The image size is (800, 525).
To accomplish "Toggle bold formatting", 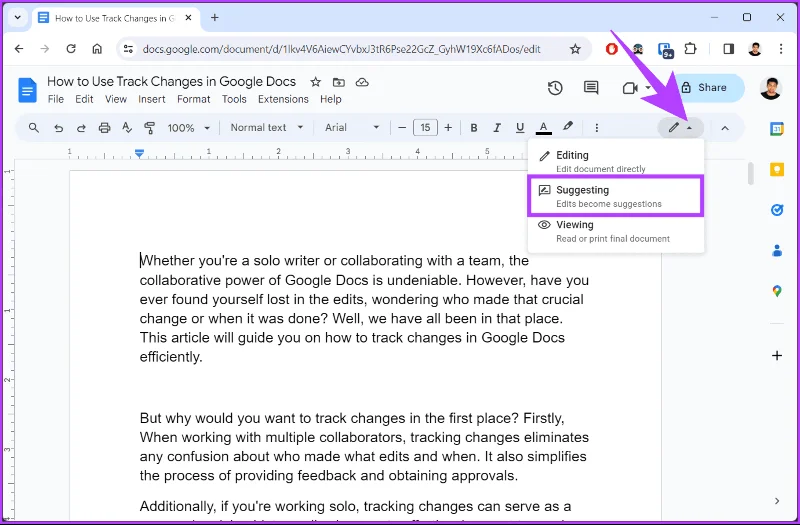I will point(474,128).
